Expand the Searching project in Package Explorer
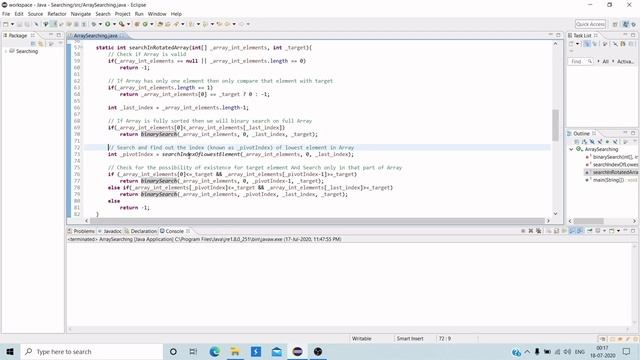The width and height of the screenshot is (640, 360). [x=5, y=51]
